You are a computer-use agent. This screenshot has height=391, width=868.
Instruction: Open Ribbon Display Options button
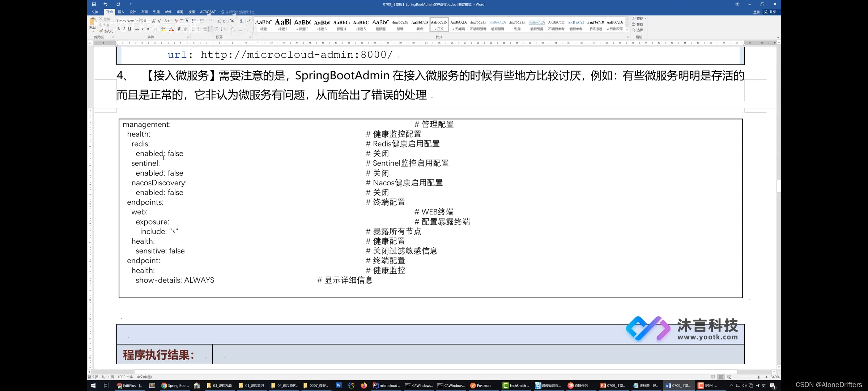click(737, 4)
